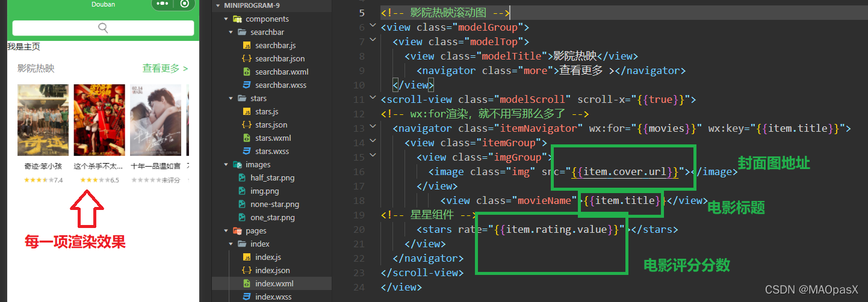Click line number 20 in the editor gutter

359,229
